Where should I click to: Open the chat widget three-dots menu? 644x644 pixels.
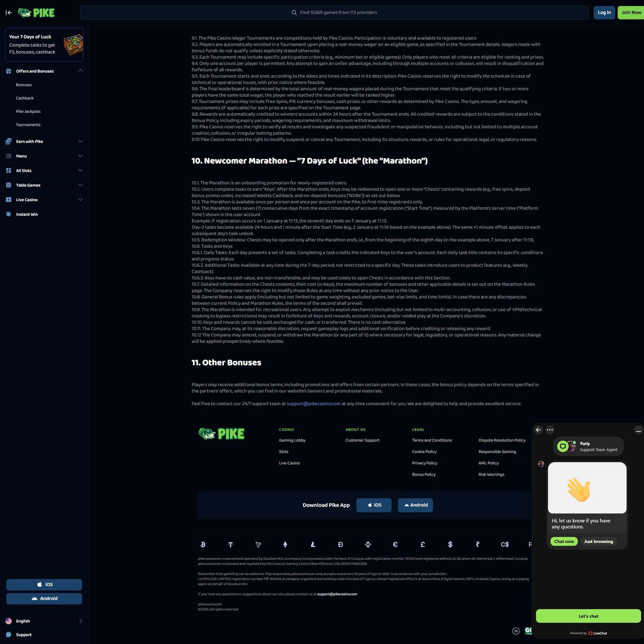click(550, 430)
